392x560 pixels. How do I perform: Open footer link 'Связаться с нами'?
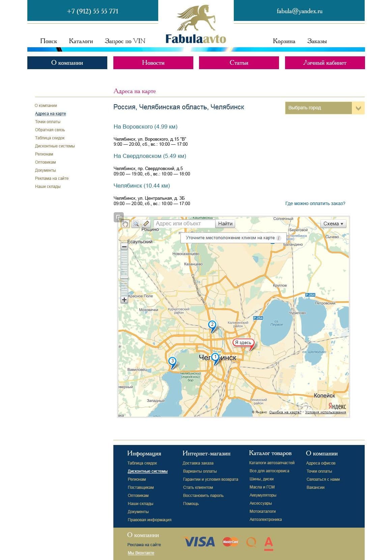pos(323,479)
